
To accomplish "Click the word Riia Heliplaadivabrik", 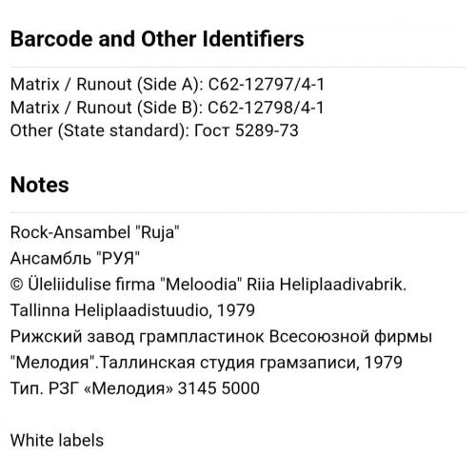I will point(327,285).
